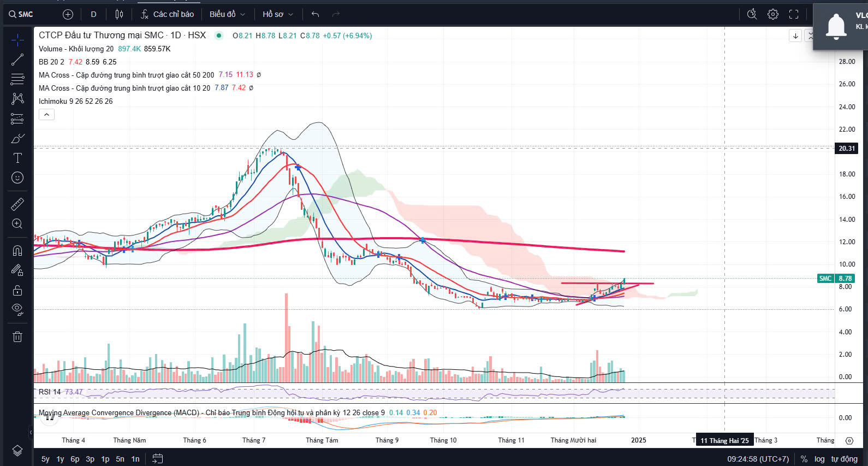Viewport: 868px width, 466px height.
Task: Select the 3p time range
Action: (x=90, y=459)
